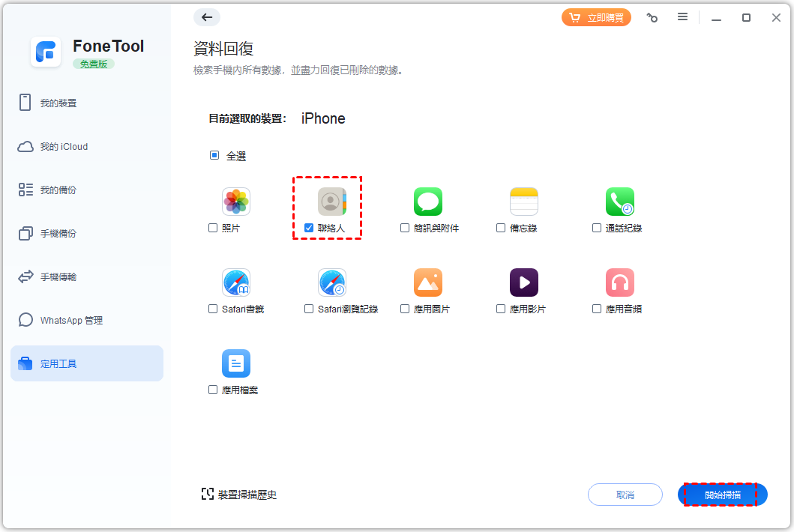Click the App videos (應用影片) play icon
The height and width of the screenshot is (532, 794).
point(524,282)
